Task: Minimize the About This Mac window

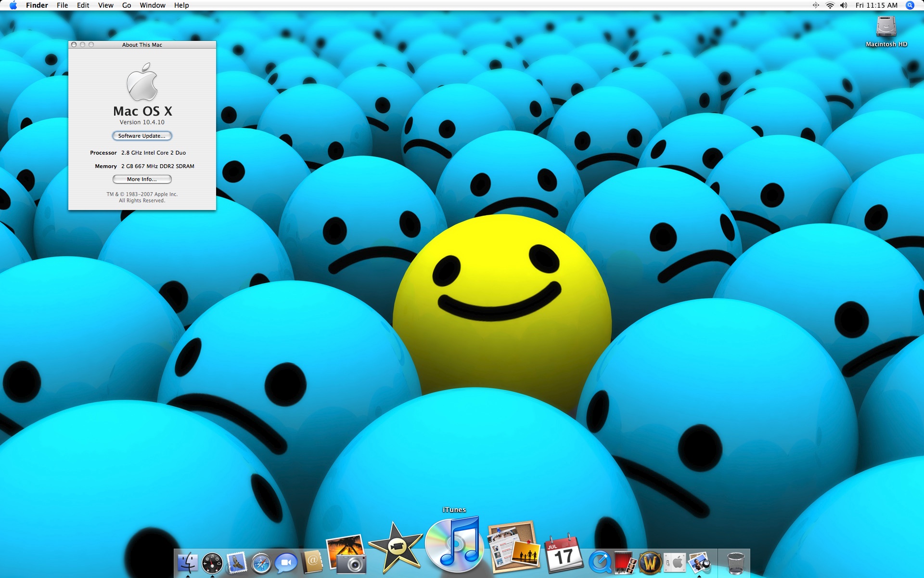Action: [83, 45]
